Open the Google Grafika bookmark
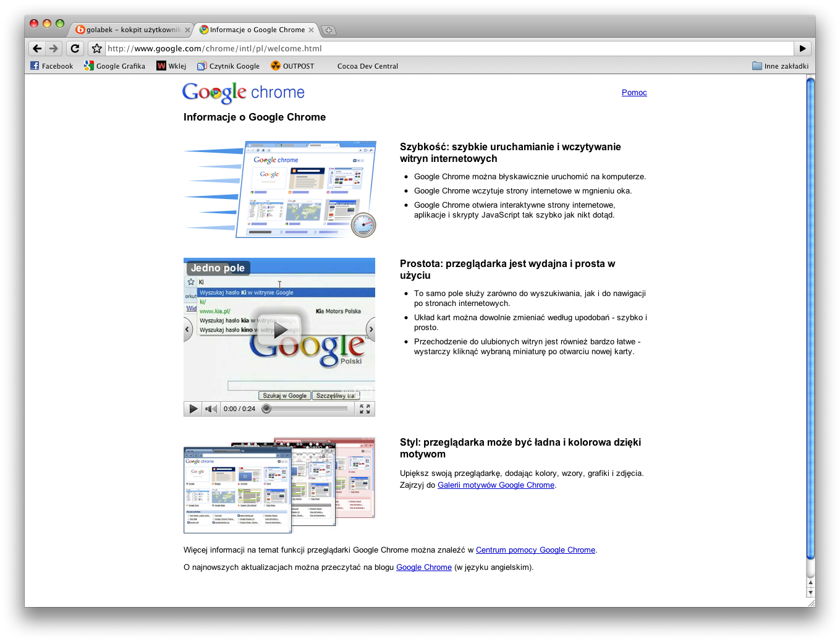The height and width of the screenshot is (641, 840). [x=115, y=66]
